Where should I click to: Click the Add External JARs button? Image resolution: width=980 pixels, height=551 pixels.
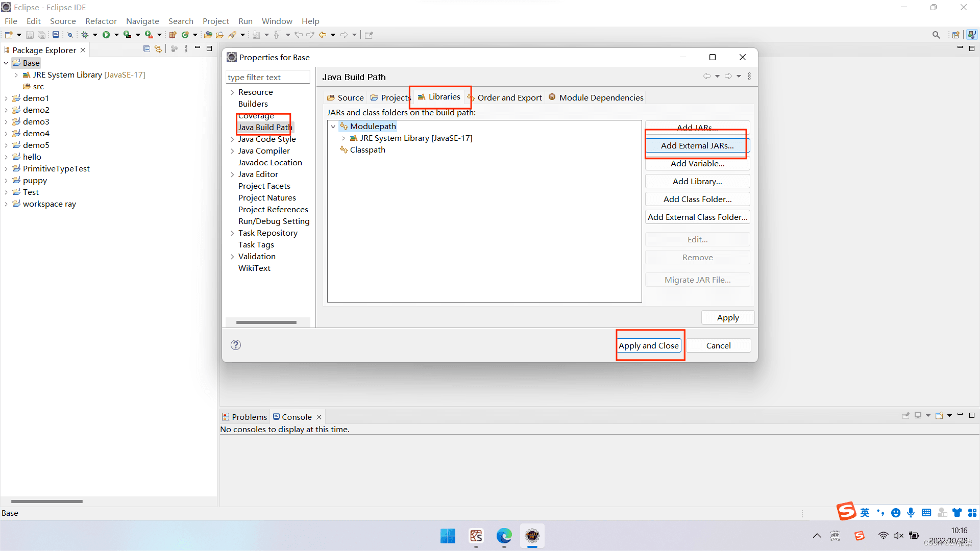697,145
